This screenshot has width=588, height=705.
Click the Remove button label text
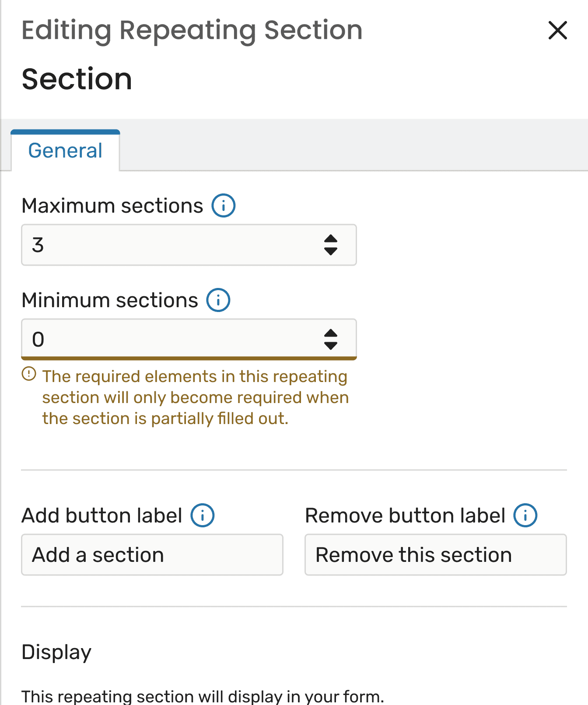[405, 516]
